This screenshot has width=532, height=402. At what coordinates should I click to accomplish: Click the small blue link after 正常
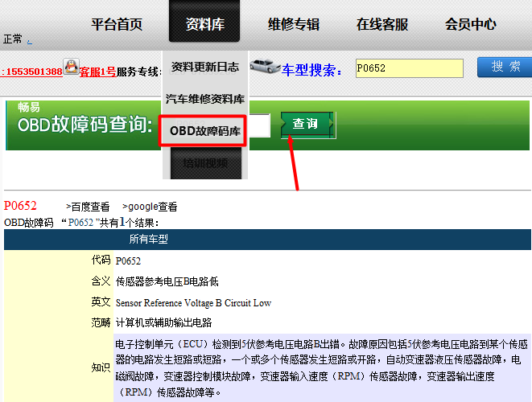point(30,42)
